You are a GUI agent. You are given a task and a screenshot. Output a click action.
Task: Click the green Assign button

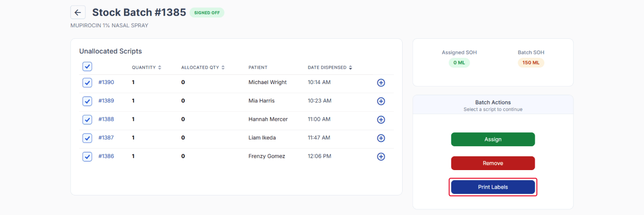click(x=493, y=139)
